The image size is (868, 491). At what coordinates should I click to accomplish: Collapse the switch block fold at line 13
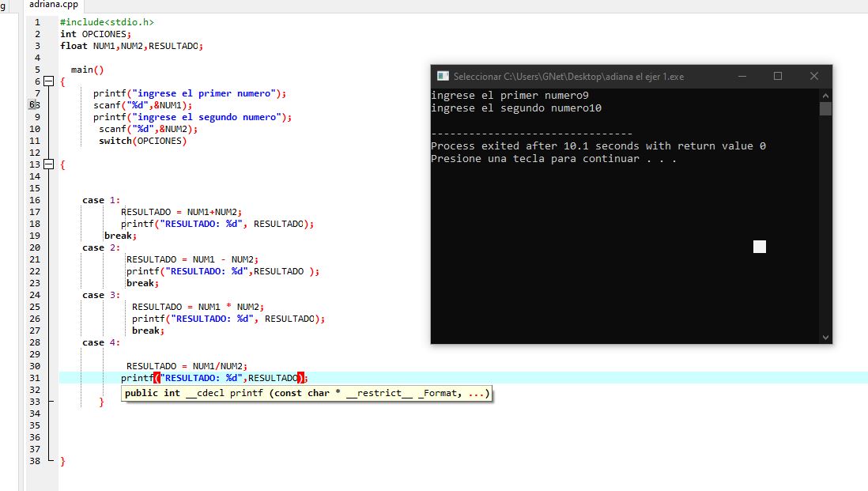click(48, 164)
